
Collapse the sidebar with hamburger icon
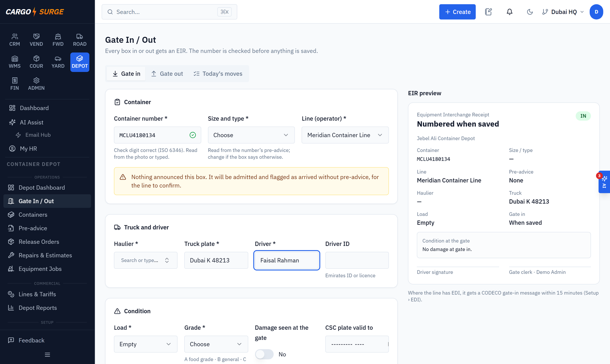pos(47,354)
